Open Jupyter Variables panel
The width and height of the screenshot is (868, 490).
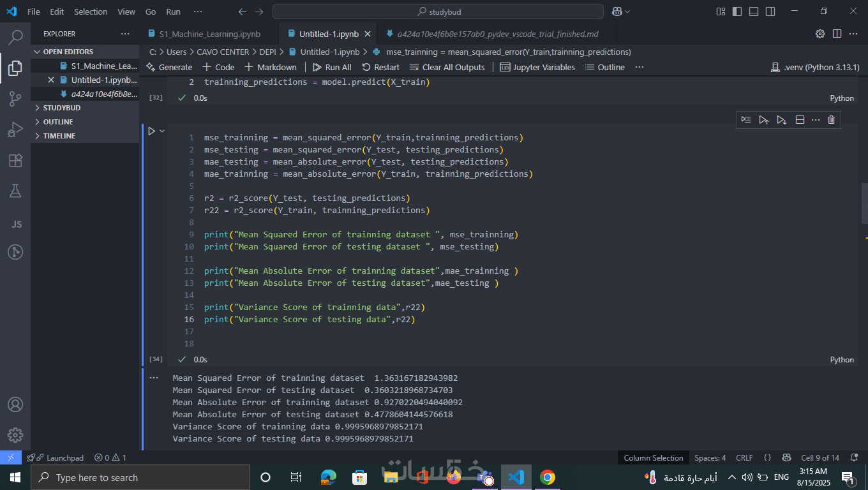[x=537, y=67]
